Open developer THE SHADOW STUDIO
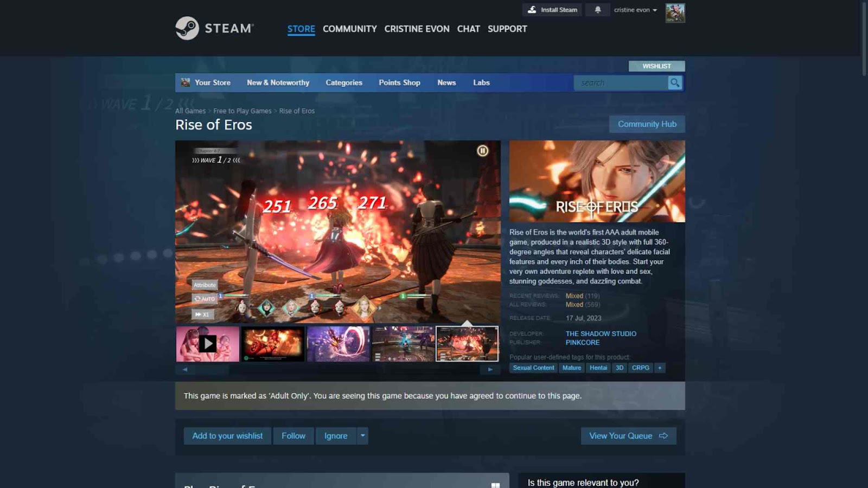Image resolution: width=868 pixels, height=488 pixels. 601,334
